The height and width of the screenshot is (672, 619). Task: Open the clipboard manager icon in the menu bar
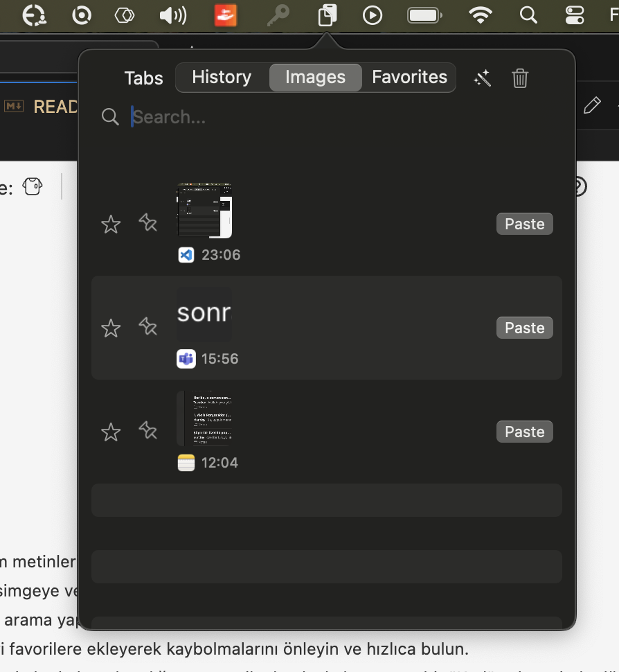click(x=327, y=15)
